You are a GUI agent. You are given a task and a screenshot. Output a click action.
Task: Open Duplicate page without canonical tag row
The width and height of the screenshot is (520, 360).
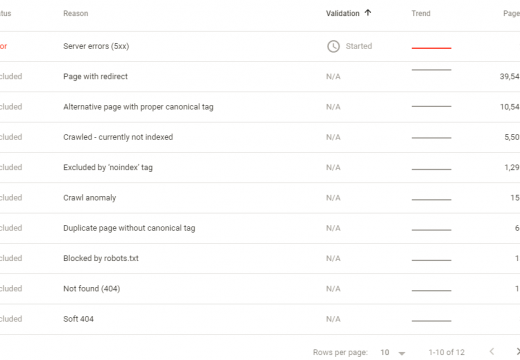click(260, 228)
